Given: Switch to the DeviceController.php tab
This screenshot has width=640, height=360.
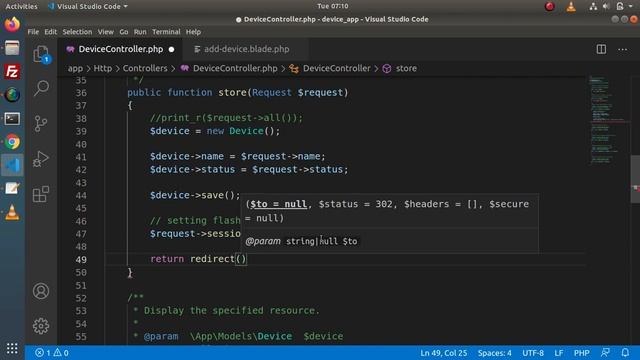Looking at the screenshot, I should pos(120,49).
